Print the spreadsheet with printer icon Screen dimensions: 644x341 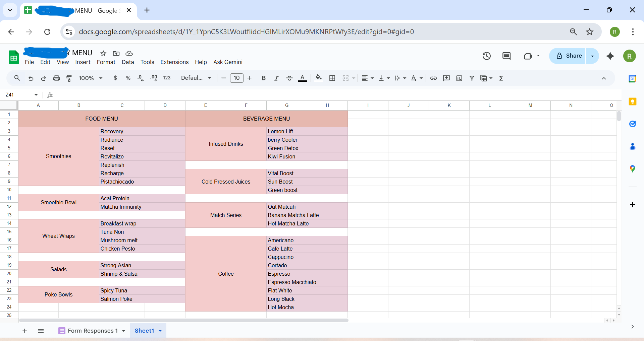point(56,78)
